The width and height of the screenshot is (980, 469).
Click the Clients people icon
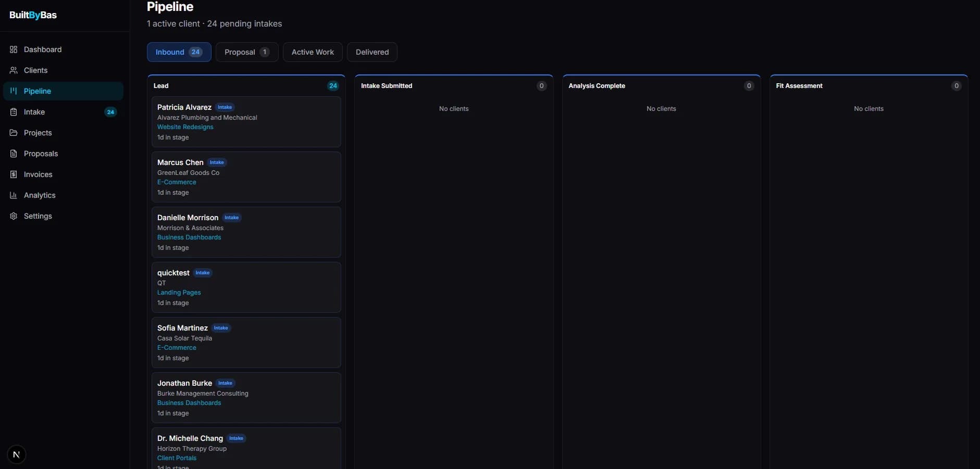14,70
